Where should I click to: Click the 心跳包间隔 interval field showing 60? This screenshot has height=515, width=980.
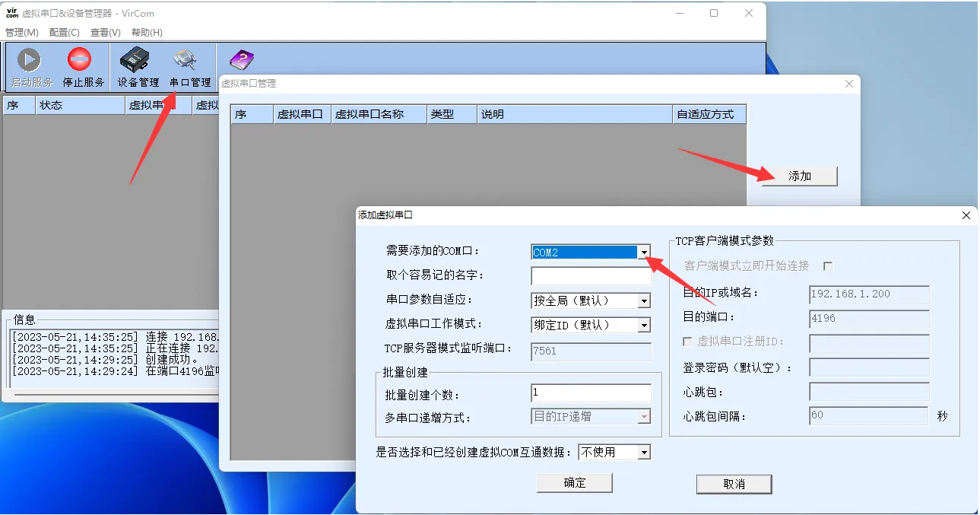click(867, 415)
